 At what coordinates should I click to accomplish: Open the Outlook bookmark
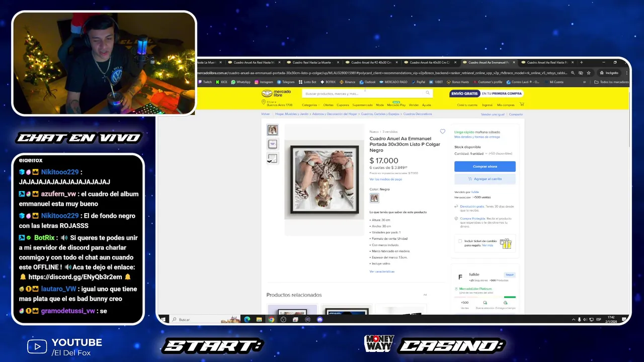point(368,82)
